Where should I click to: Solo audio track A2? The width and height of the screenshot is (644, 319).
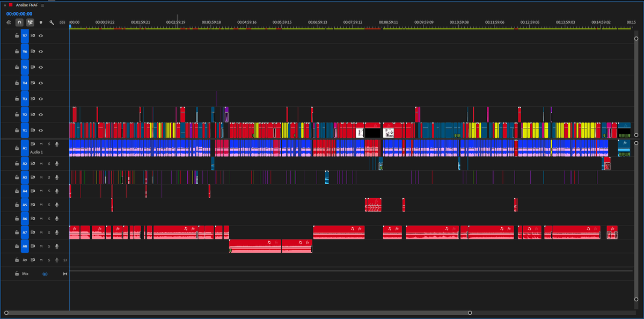(49, 164)
